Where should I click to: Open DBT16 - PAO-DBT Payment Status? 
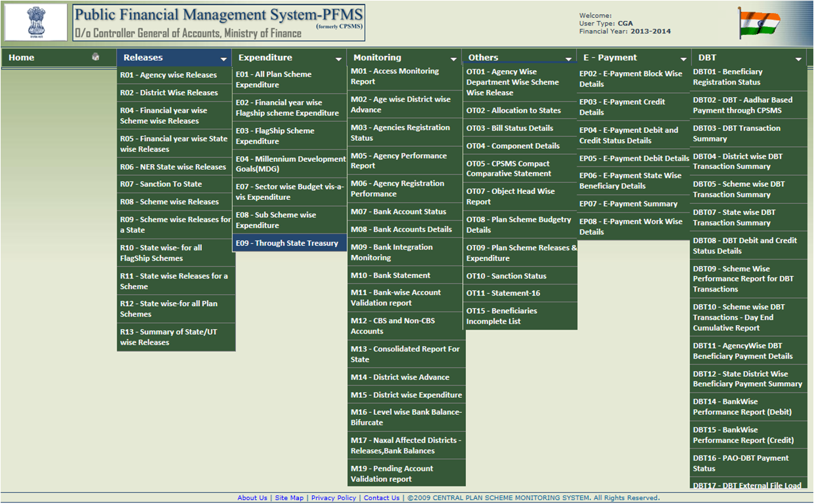click(x=749, y=463)
